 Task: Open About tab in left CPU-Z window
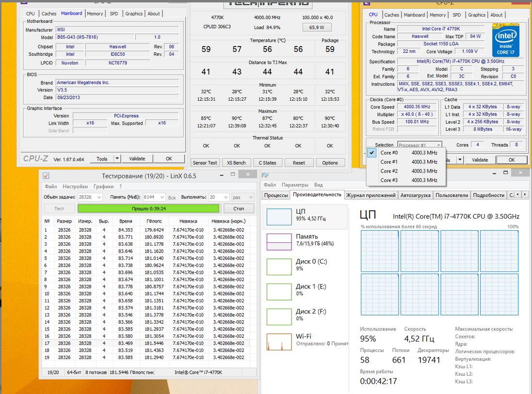tap(154, 14)
